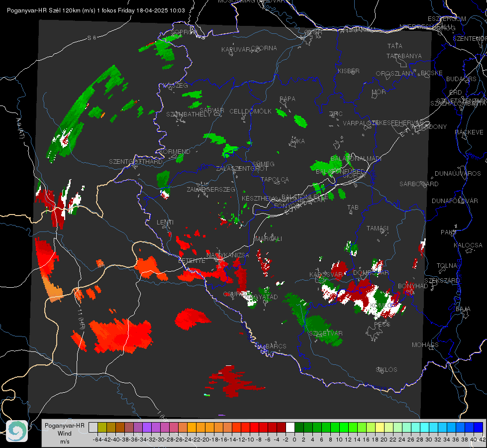The width and height of the screenshot is (487, 448).
Task: Select the ZALAEGERSZEG city label
Action: tap(211, 189)
